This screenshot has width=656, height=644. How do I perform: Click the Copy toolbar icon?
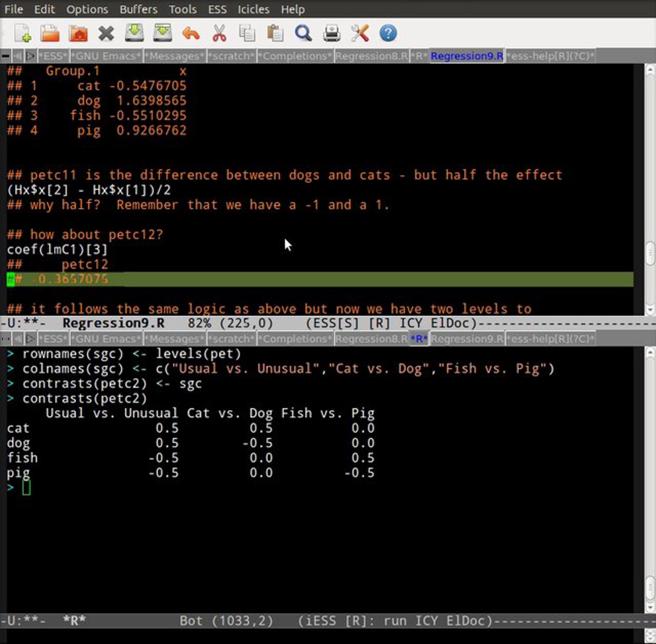[247, 33]
